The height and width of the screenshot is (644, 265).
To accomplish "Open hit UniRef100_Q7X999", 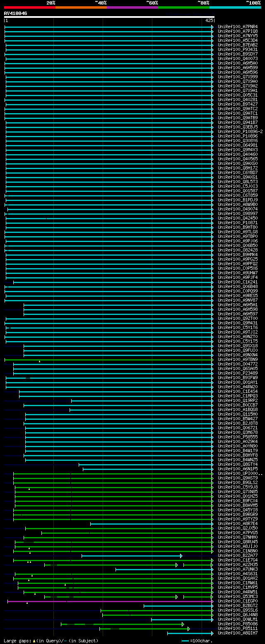I will (238, 77).
